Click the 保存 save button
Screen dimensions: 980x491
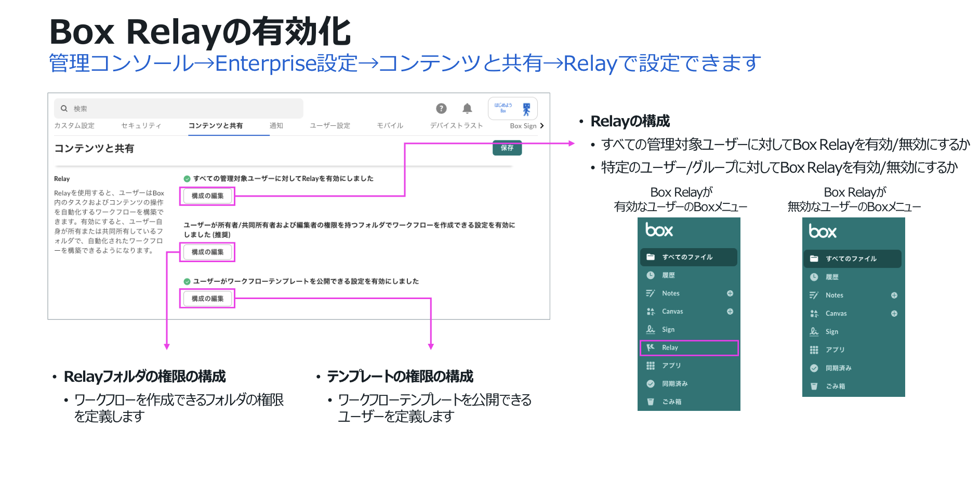pyautogui.click(x=507, y=148)
